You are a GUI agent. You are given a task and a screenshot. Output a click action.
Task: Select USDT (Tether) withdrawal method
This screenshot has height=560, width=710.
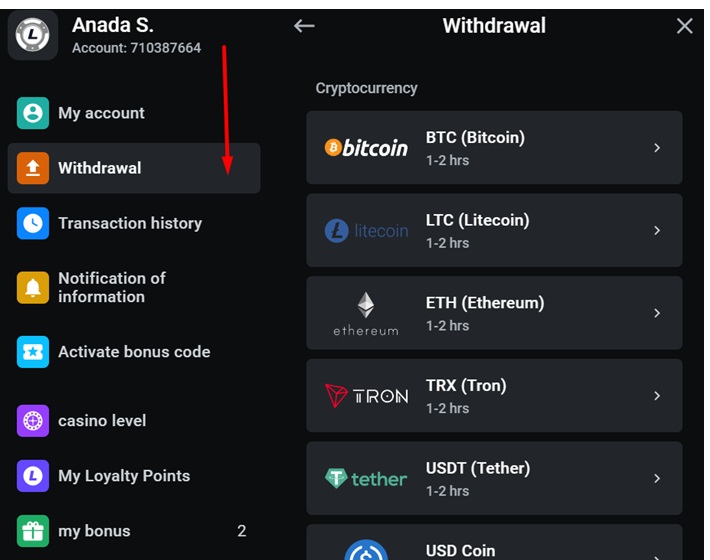(x=494, y=478)
